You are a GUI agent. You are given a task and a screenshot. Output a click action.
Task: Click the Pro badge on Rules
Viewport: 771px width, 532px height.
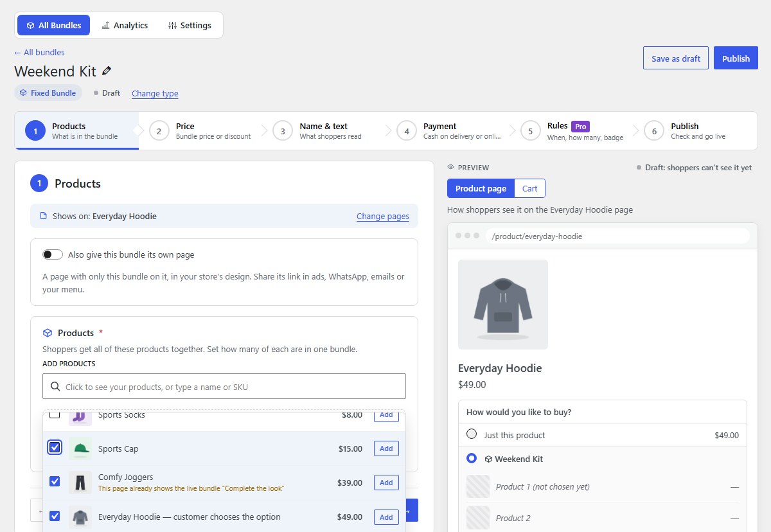(x=580, y=127)
